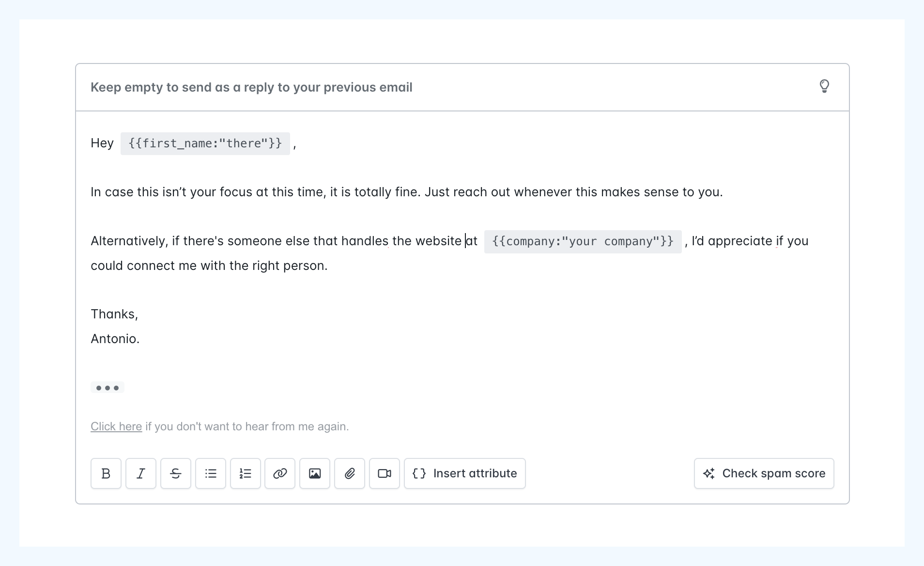Create a bulleted list

coord(210,473)
